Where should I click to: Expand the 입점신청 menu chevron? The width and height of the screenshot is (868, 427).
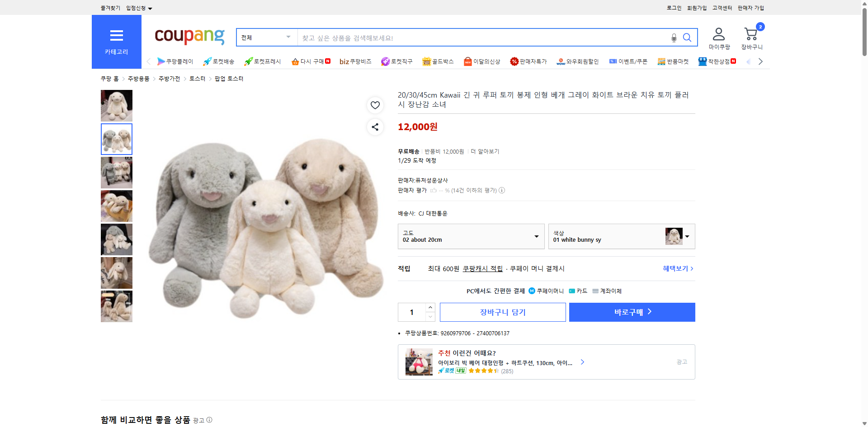(x=151, y=8)
